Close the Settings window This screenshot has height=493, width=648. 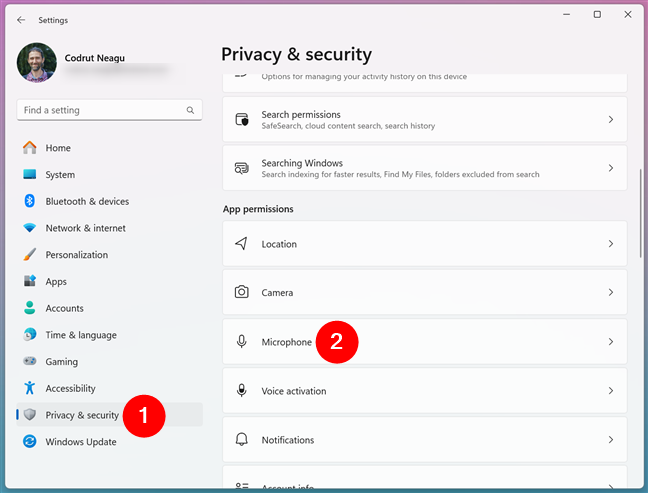[x=628, y=14]
